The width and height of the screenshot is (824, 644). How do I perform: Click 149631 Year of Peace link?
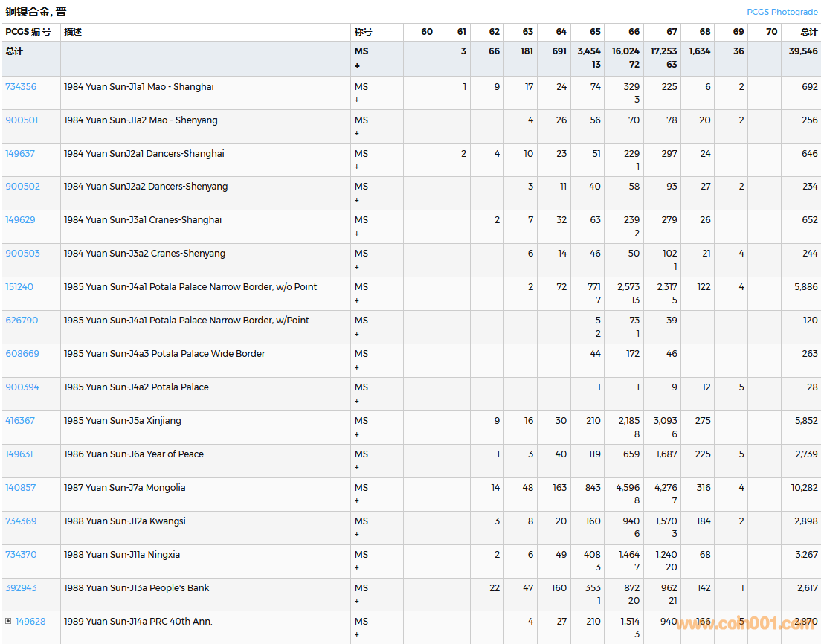tap(19, 454)
